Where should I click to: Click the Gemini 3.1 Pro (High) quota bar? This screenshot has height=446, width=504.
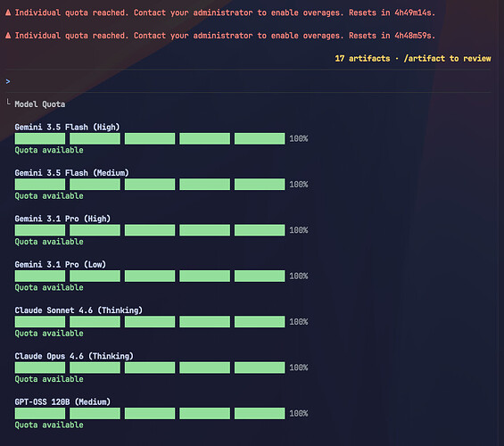click(150, 230)
